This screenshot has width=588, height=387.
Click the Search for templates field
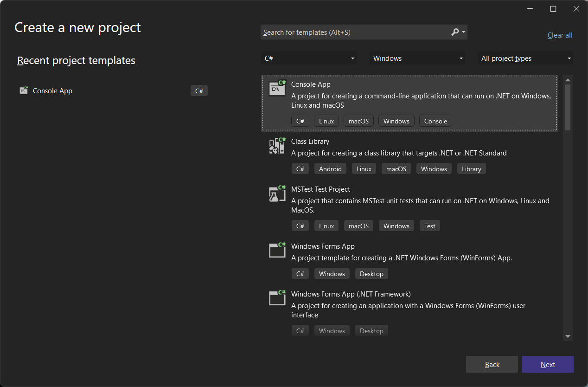tap(355, 32)
